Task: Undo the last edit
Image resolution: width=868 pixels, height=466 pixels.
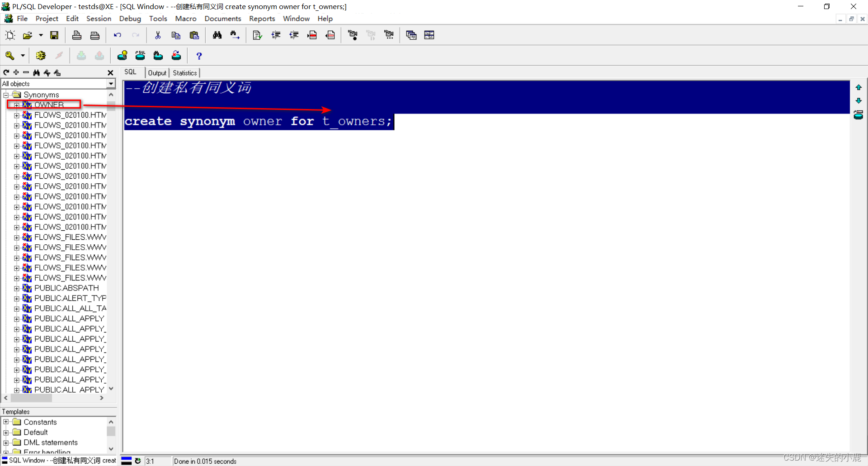Action: point(118,35)
